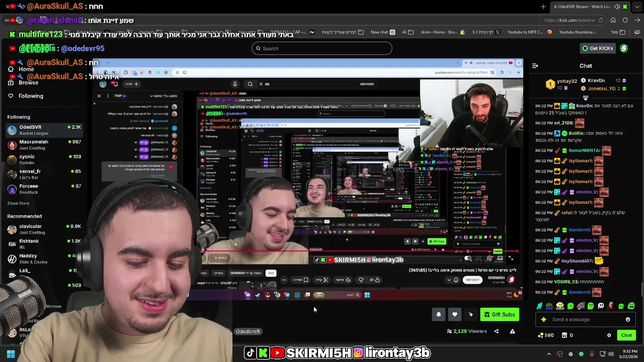644x362 pixels.
Task: Open Forceee channel in Following list
Action: pyautogui.click(x=44, y=189)
